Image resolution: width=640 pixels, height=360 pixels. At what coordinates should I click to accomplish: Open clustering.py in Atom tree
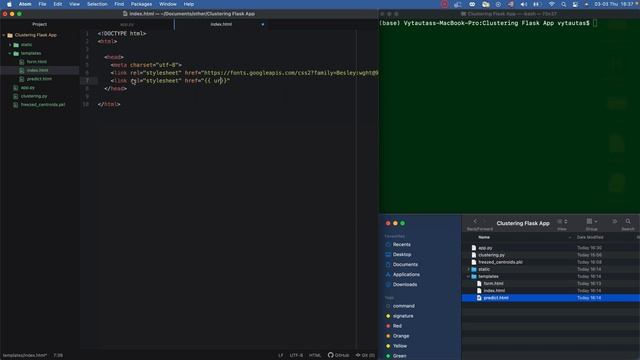point(34,96)
